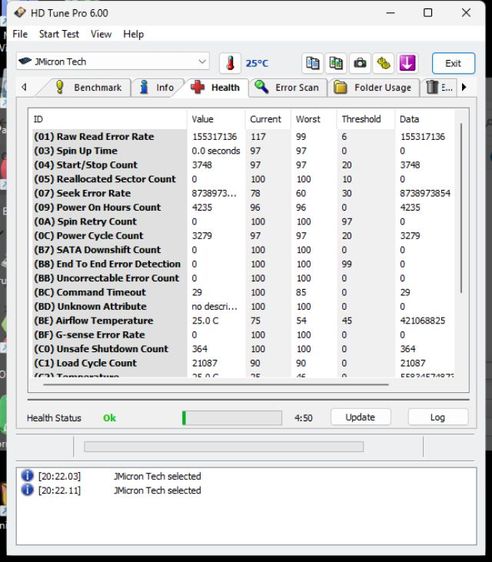
Task: Select the (BE) Airflow Temperature row
Action: 244,320
